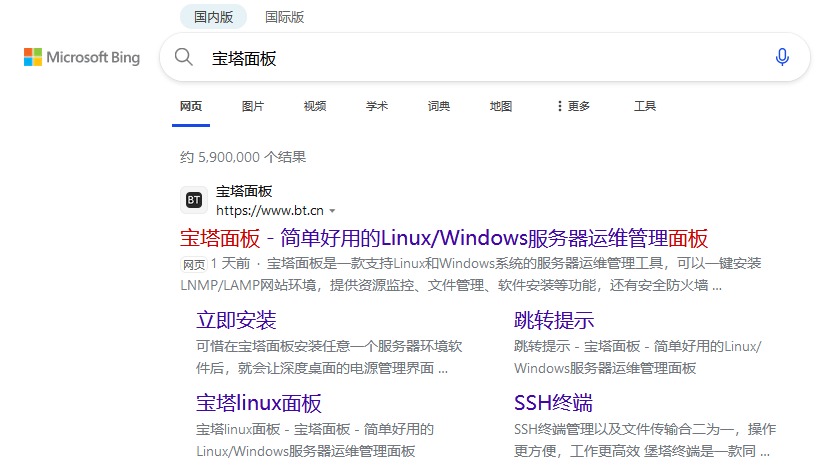Click the search box containing 宝塔面板

pos(480,58)
